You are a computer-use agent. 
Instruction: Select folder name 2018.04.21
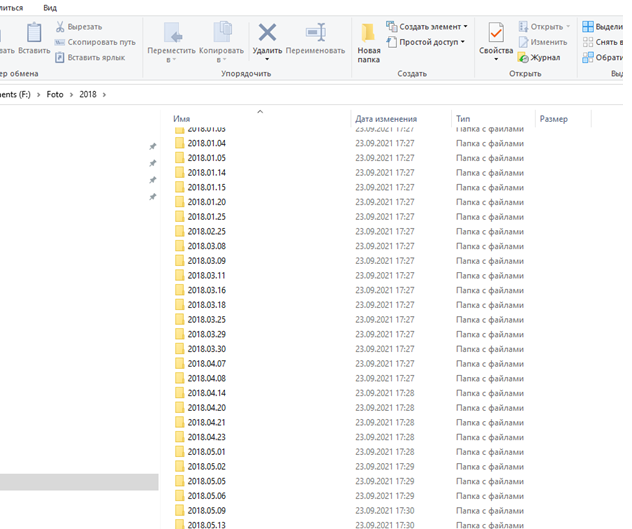[206, 423]
